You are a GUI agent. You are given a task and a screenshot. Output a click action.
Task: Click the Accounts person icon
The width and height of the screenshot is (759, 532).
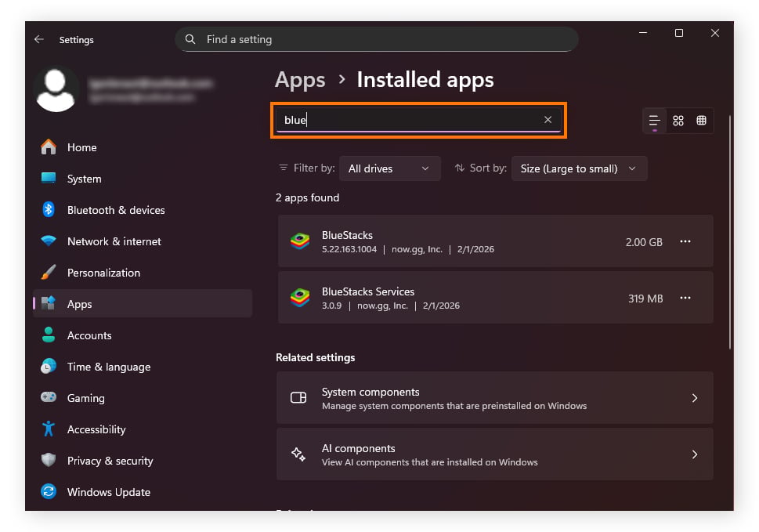pyautogui.click(x=49, y=335)
